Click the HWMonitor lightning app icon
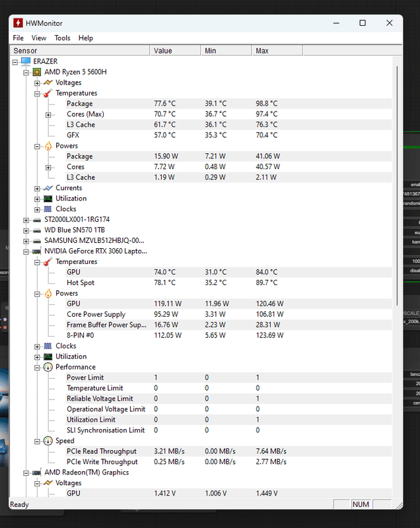The image size is (420, 528). point(18,23)
